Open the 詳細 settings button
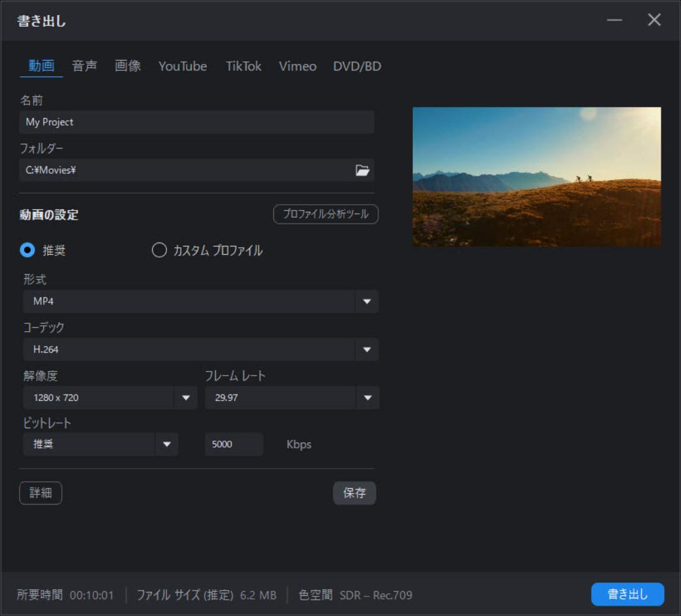Viewport: 681px width, 616px height. pyautogui.click(x=40, y=493)
